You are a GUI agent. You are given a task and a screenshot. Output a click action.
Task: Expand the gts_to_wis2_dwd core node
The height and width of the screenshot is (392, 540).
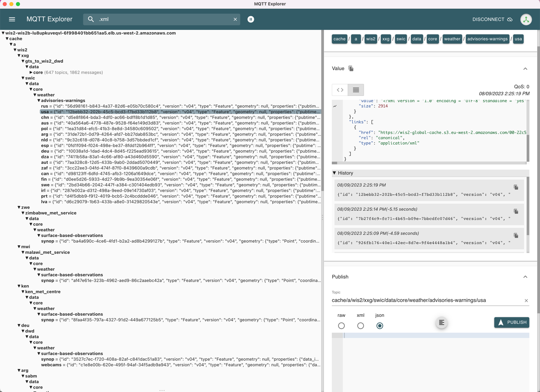tap(31, 73)
